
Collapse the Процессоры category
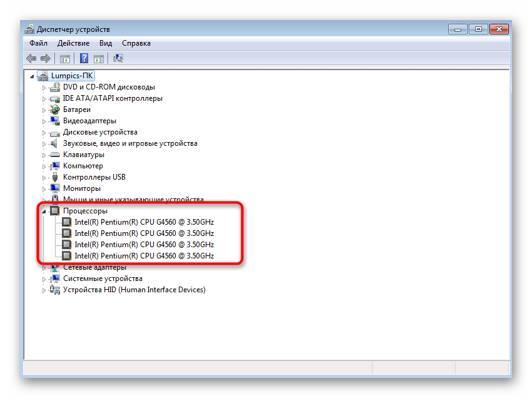coord(44,211)
